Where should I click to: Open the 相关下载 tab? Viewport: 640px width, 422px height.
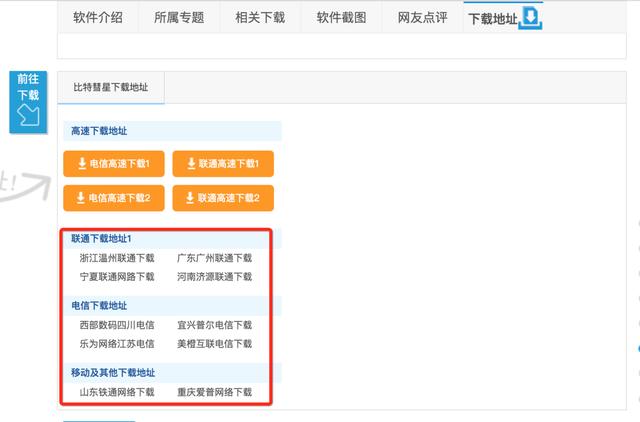click(x=260, y=18)
